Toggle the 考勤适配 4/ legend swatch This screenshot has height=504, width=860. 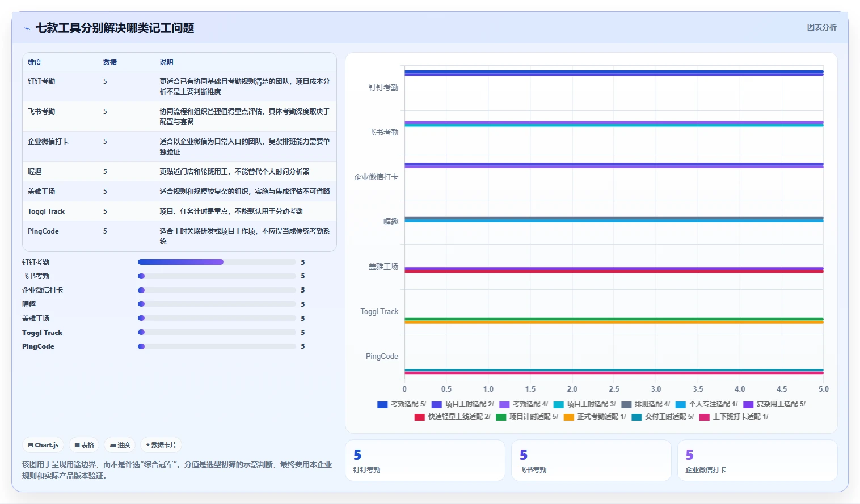(x=504, y=405)
